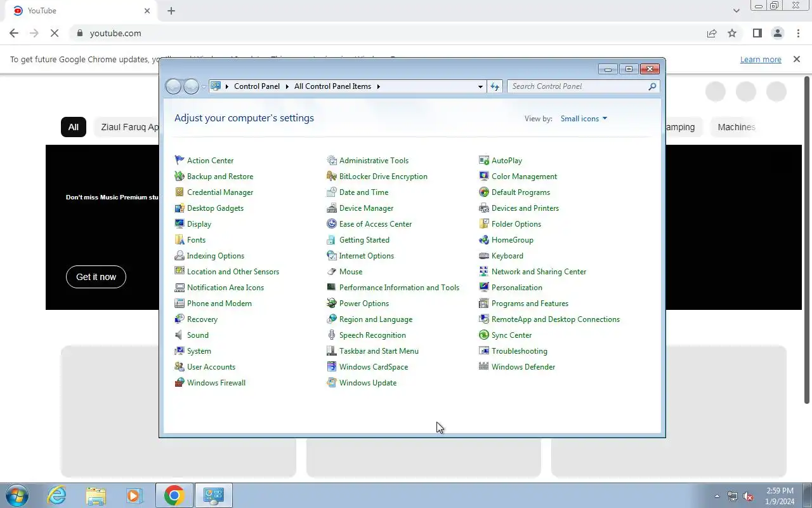Open the Region and Language link
Screen dimensions: 812x508
pyautogui.click(x=376, y=319)
